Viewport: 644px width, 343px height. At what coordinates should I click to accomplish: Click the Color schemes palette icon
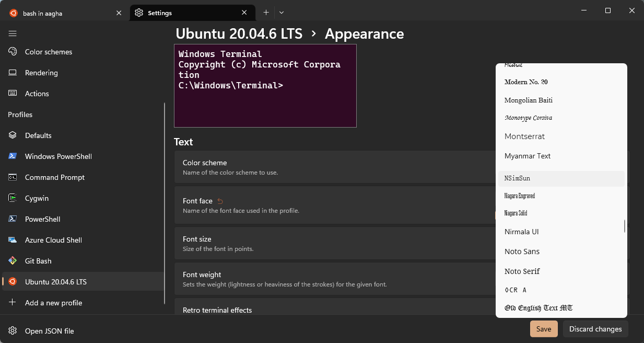pyautogui.click(x=13, y=52)
